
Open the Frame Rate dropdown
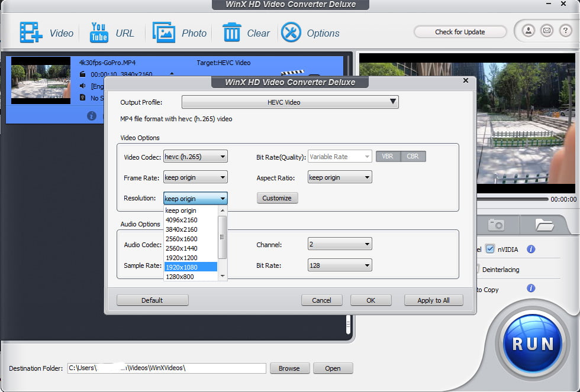coord(195,177)
